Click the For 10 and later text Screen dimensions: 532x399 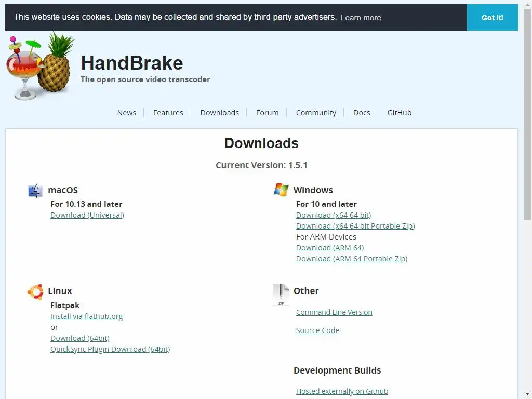coord(326,204)
